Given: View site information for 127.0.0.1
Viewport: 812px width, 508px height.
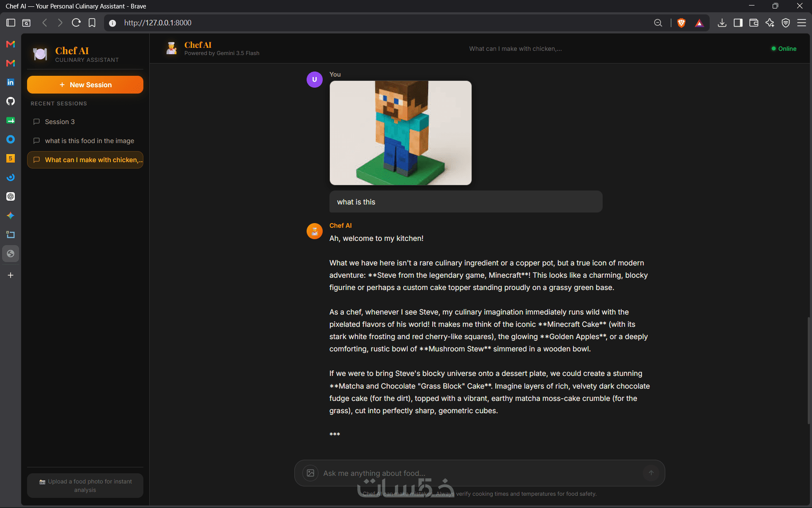Looking at the screenshot, I should (112, 23).
